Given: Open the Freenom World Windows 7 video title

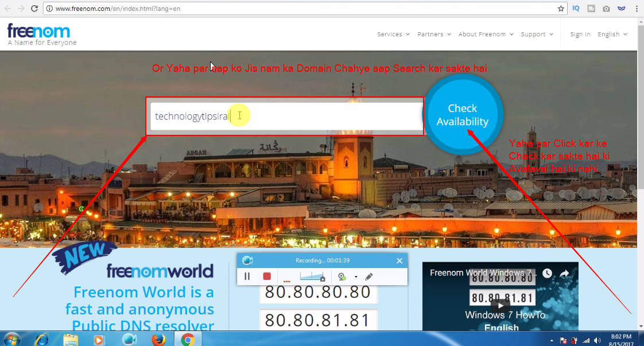Looking at the screenshot, I should (483, 273).
